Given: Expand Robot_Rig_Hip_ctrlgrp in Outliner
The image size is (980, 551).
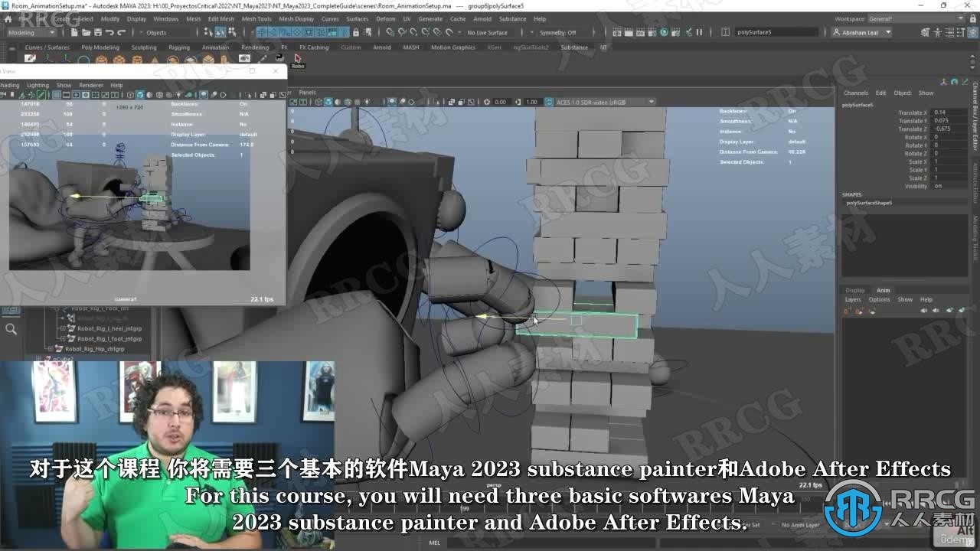Looking at the screenshot, I should coord(50,349).
